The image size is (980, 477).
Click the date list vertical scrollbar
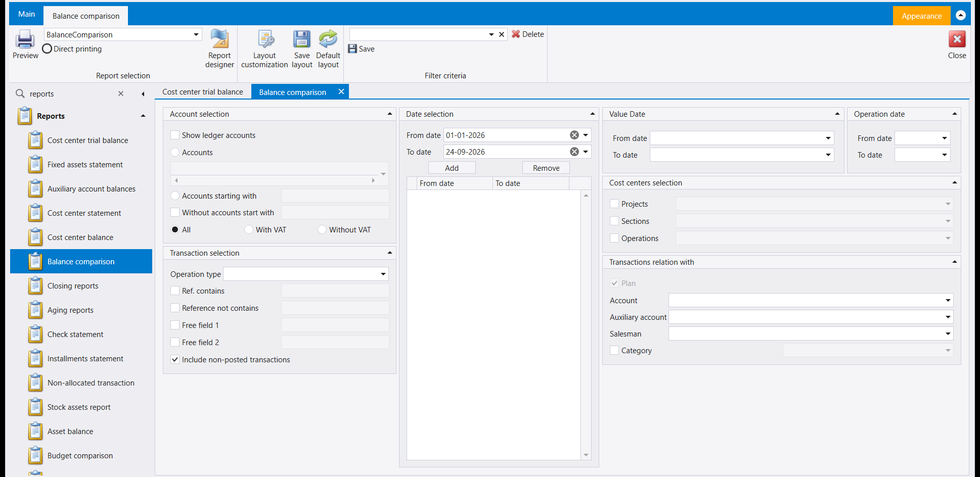pos(586,325)
